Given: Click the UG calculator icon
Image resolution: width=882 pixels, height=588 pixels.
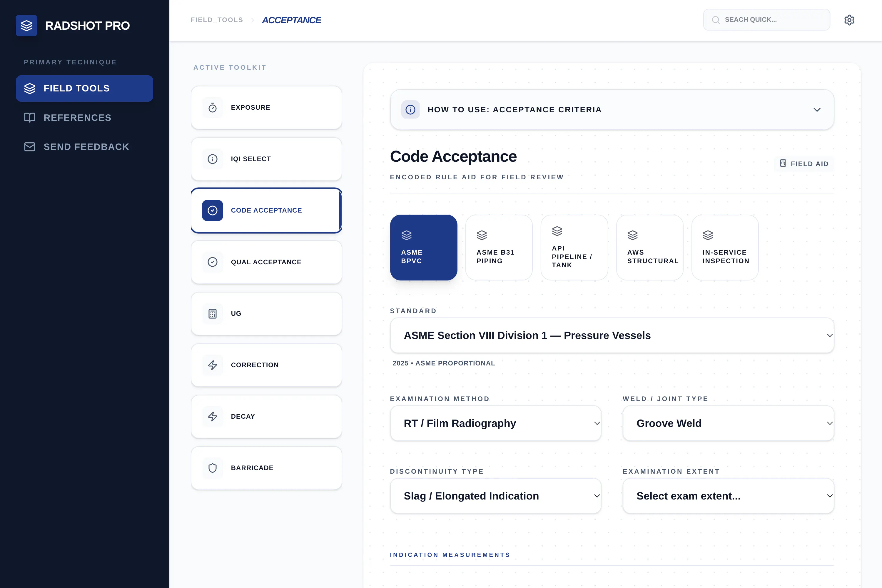Looking at the screenshot, I should [213, 313].
